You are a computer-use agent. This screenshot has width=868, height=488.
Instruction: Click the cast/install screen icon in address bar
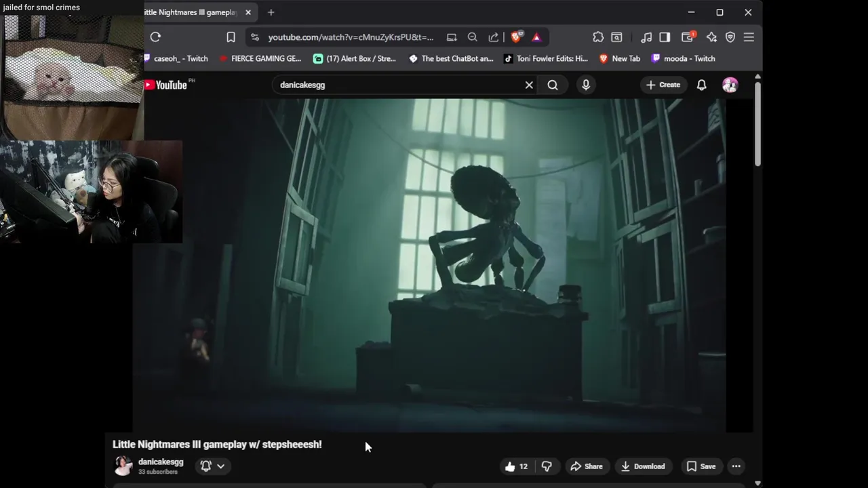pos(452,37)
